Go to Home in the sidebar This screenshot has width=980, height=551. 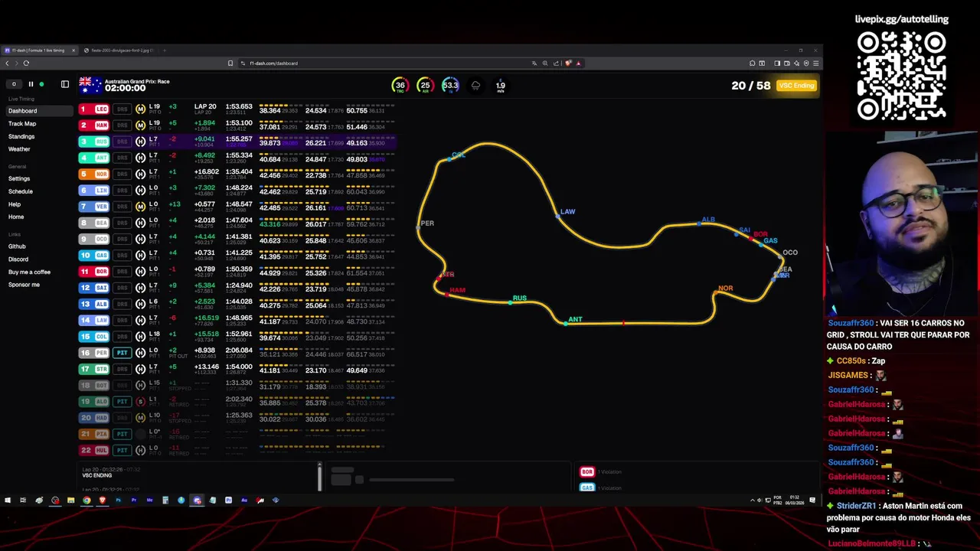pos(16,217)
